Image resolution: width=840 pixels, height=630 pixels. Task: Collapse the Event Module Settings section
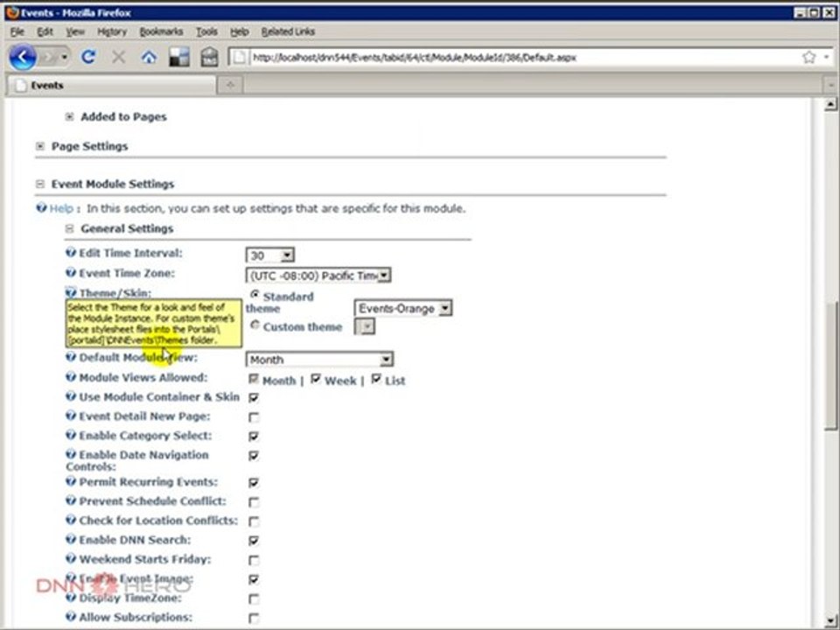[40, 184]
